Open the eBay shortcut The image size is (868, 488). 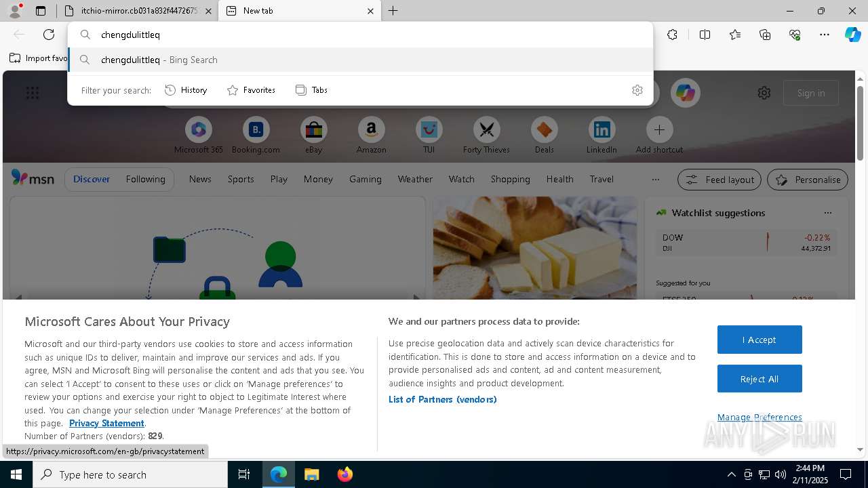[313, 136]
